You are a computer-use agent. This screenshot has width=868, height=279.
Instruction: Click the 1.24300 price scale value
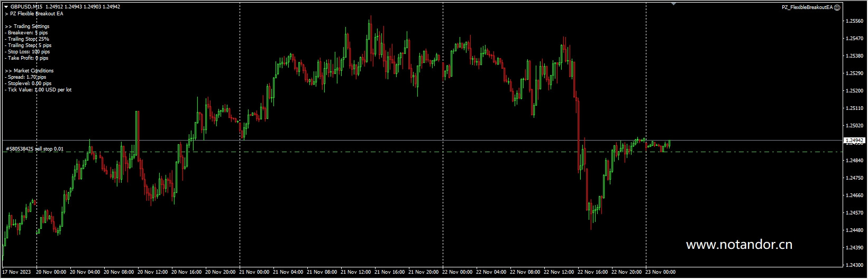pos(854,265)
